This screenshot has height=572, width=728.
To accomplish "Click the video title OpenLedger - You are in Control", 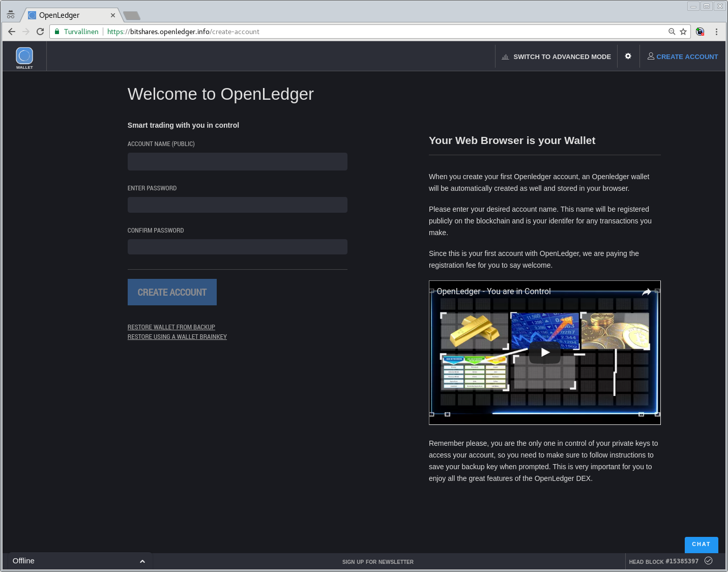I will coord(493,291).
